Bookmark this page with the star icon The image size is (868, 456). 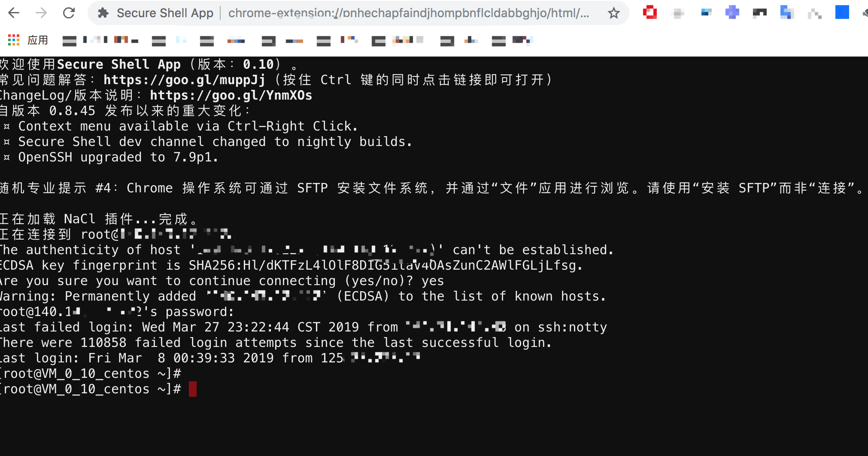[x=614, y=13]
